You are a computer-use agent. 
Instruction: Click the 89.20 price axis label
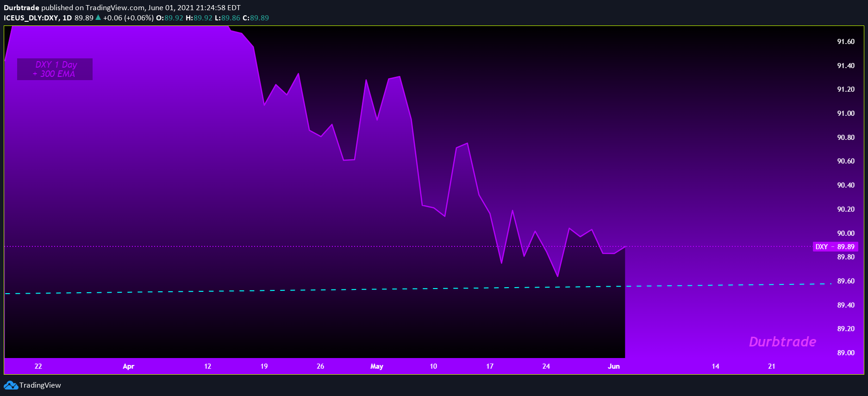pos(846,329)
